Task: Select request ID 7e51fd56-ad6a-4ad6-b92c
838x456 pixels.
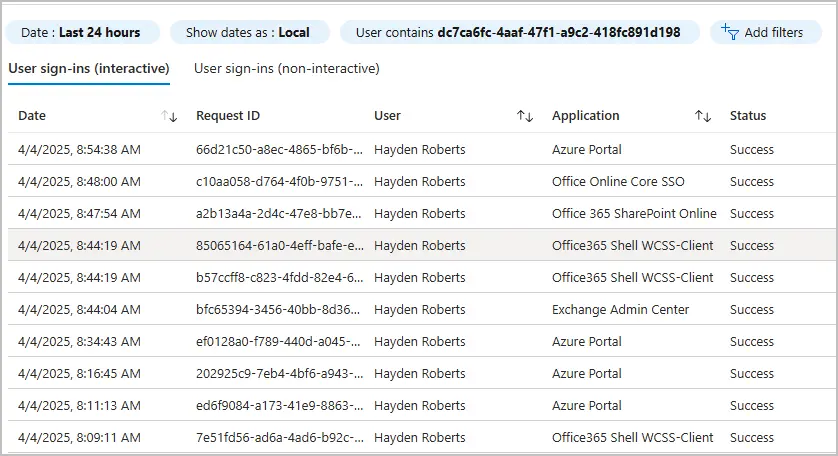Action: [280, 438]
